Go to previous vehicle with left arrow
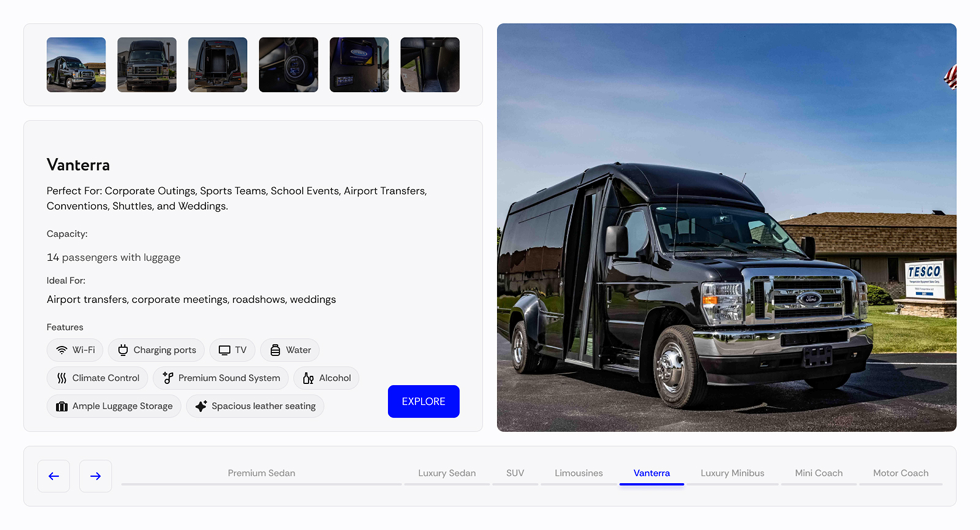Image resolution: width=980 pixels, height=530 pixels. pyautogui.click(x=54, y=476)
